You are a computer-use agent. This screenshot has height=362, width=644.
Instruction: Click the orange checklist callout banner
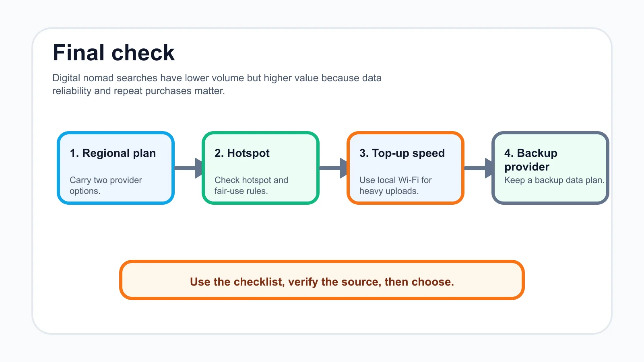[322, 280]
